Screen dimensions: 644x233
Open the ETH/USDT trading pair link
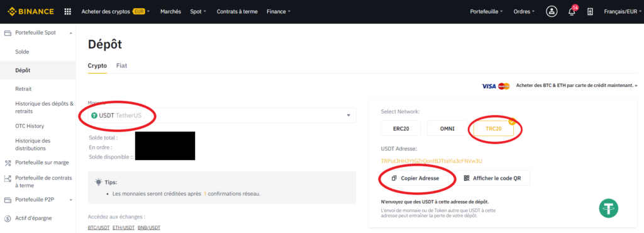pos(124,227)
